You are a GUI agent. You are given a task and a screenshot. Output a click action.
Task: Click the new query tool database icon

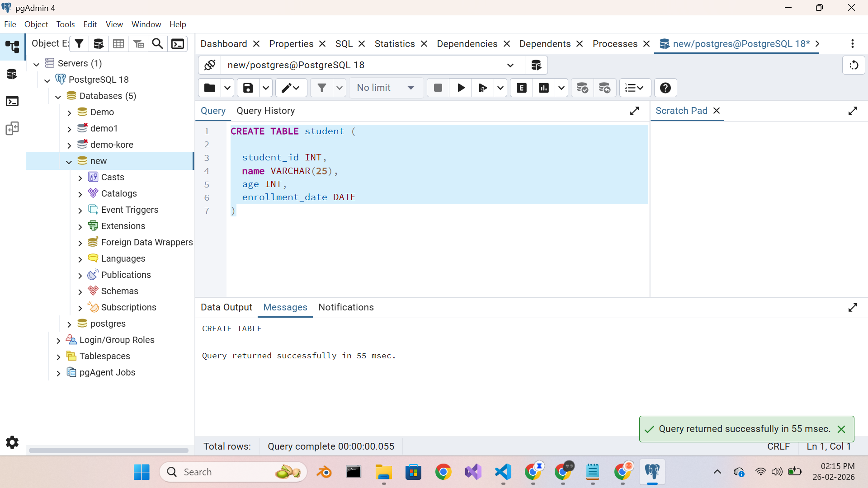(x=536, y=65)
